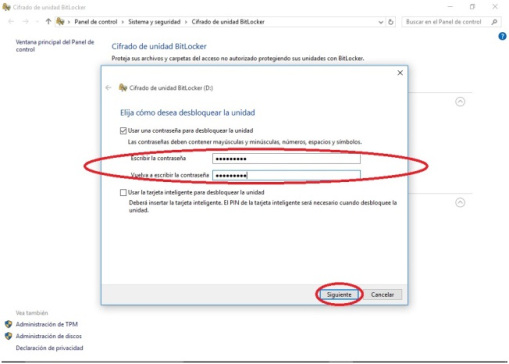Open the help question mark icon

[x=502, y=36]
